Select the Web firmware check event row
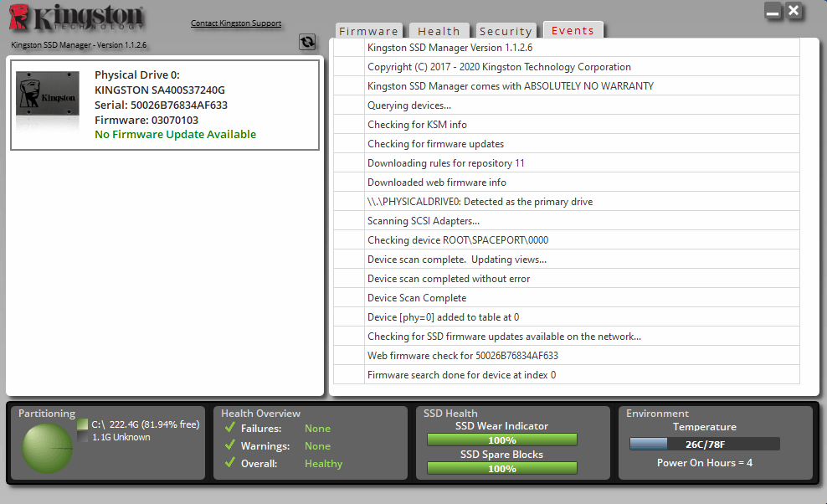The height and width of the screenshot is (504, 827). [x=567, y=356]
